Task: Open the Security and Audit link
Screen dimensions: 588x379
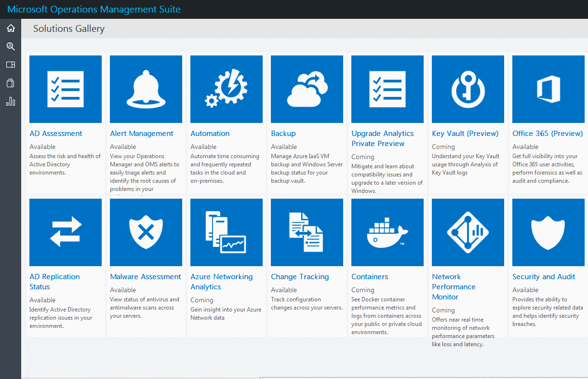Action: [x=544, y=277]
